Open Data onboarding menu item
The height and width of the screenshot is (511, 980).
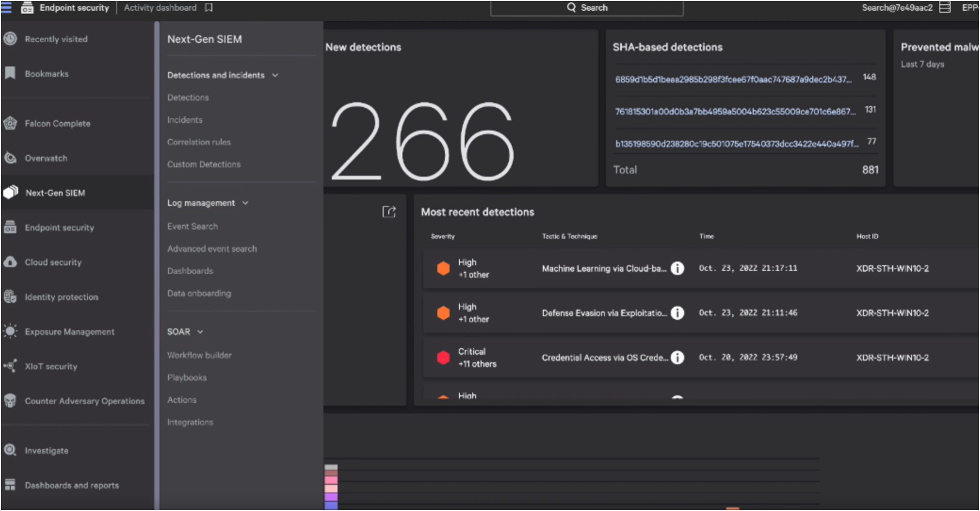[x=199, y=293]
